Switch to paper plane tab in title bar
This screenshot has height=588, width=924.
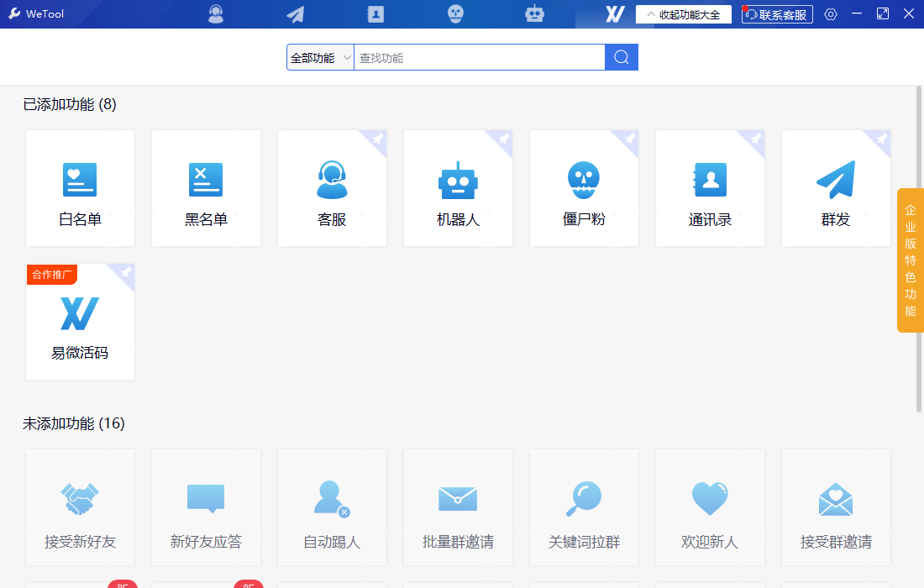[x=295, y=14]
